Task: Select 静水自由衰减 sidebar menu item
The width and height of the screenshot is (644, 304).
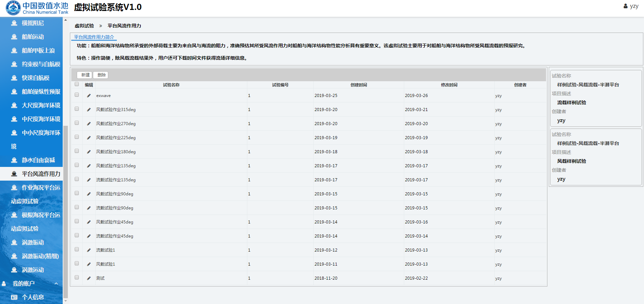Action: coord(38,160)
